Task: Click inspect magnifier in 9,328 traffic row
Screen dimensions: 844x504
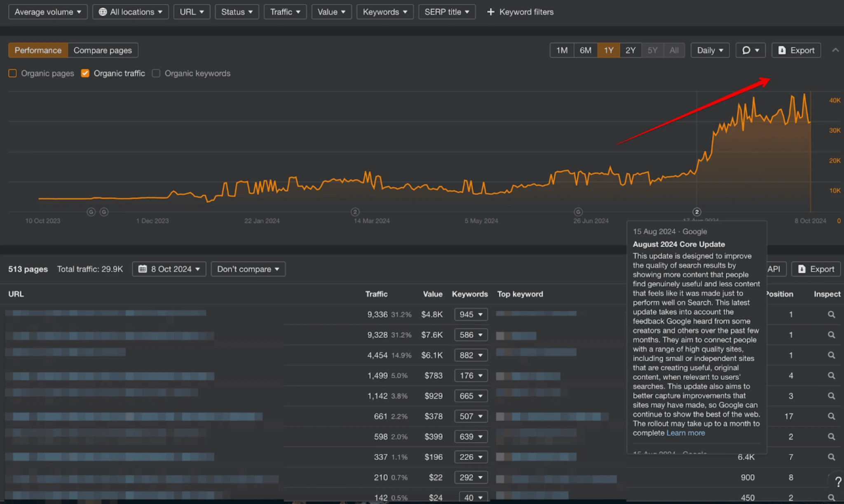Action: [x=831, y=335]
